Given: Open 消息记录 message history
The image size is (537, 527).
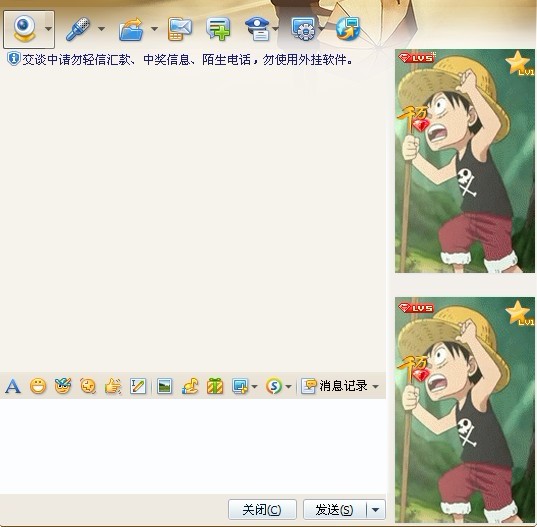Looking at the screenshot, I should pos(334,386).
